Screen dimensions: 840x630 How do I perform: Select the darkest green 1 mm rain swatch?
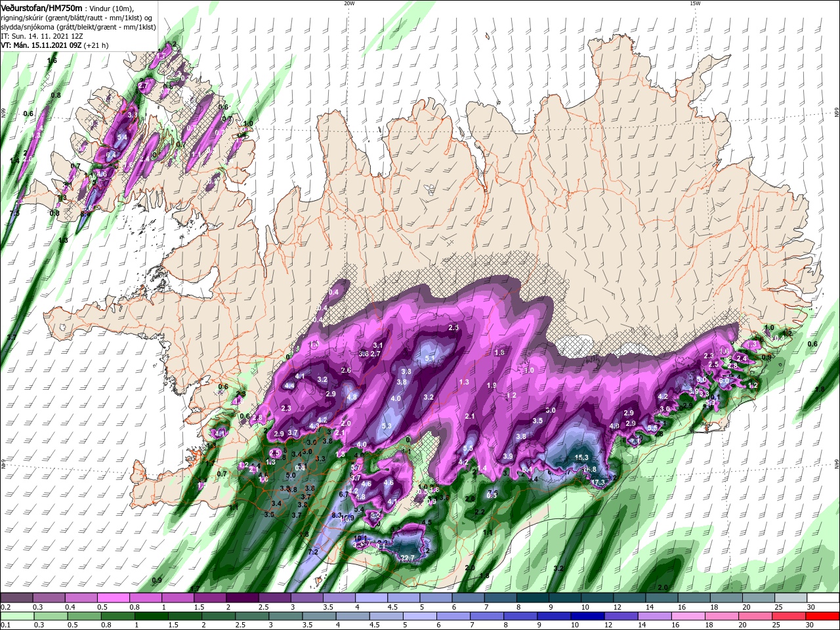pos(151,616)
